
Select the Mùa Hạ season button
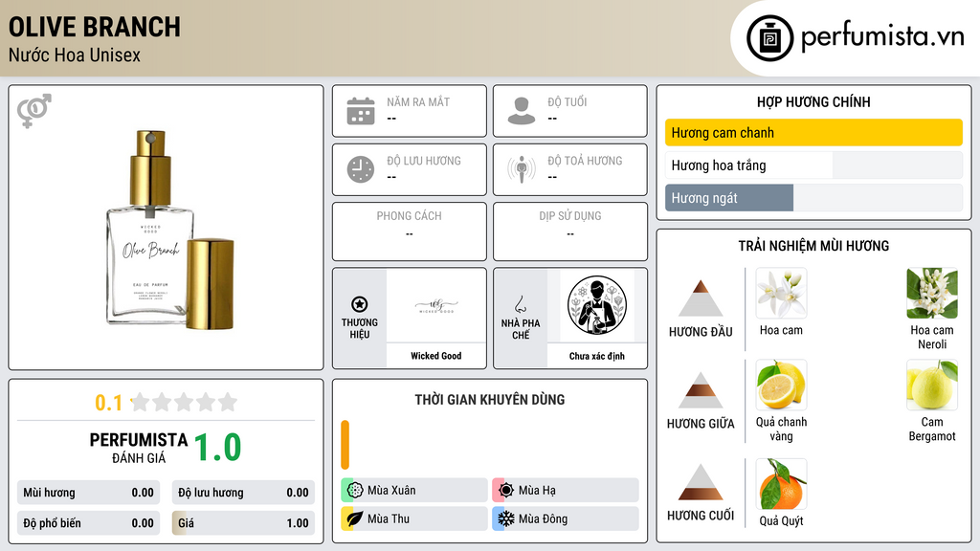(x=566, y=490)
